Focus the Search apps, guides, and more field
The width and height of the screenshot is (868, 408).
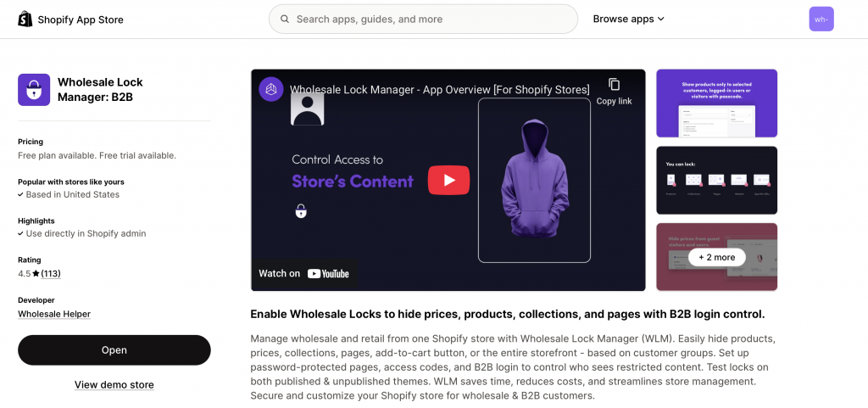[x=423, y=19]
